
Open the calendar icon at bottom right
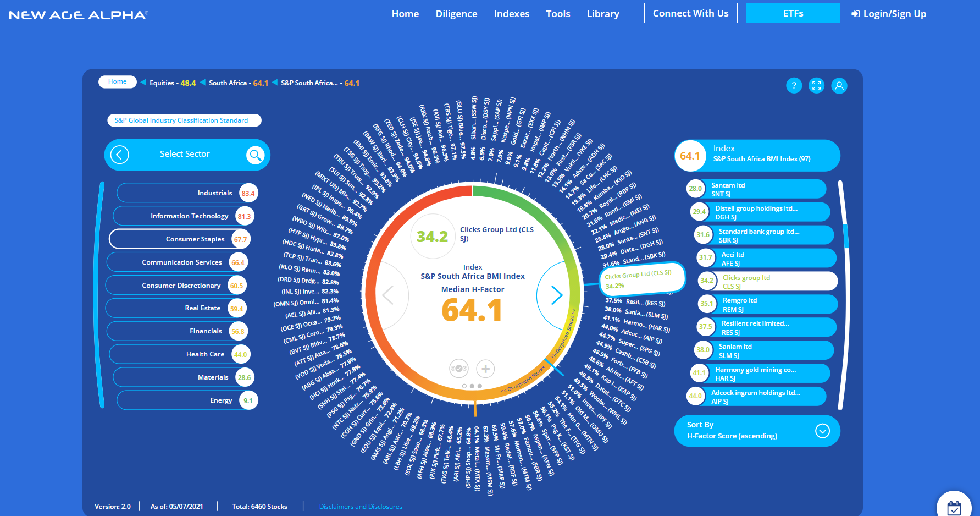(954, 507)
